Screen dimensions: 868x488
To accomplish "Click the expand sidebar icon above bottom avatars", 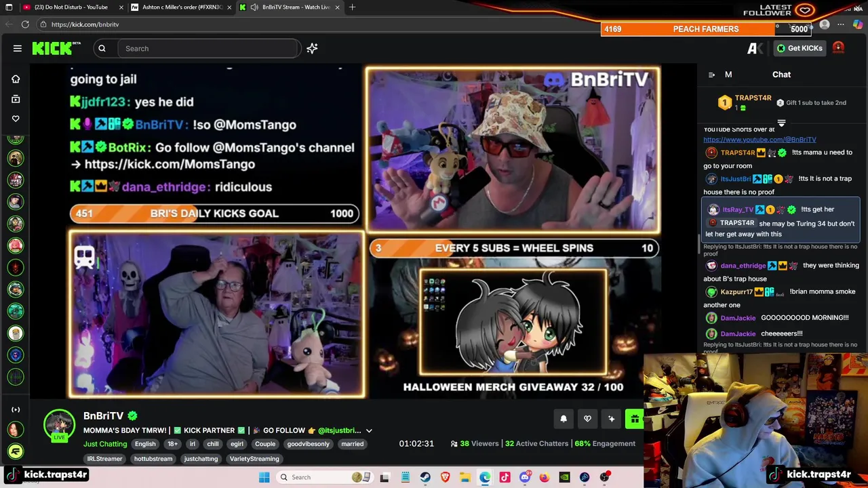I will [16, 410].
